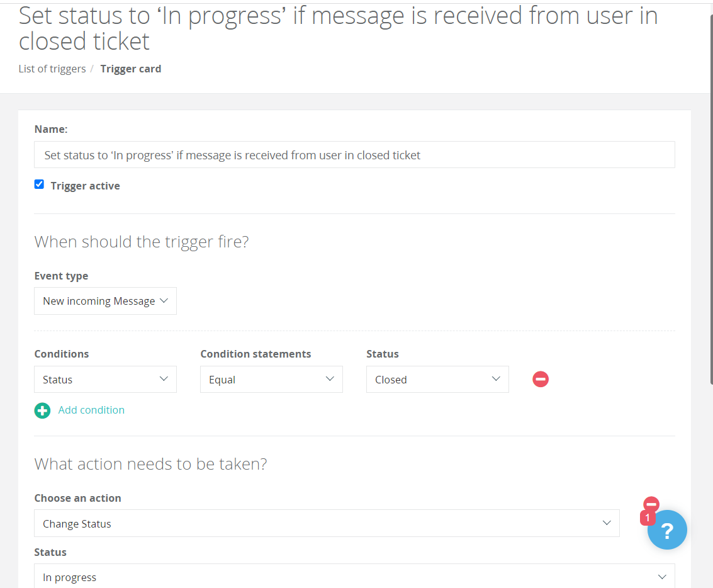Screen dimensions: 713x588
Task: Click the 'When should the trigger fire?' heading
Action: [x=142, y=242]
